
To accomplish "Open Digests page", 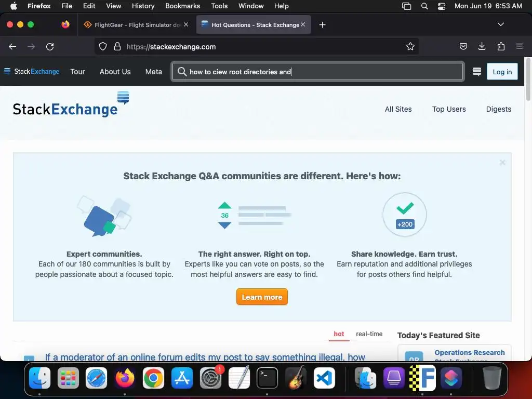I will click(498, 109).
